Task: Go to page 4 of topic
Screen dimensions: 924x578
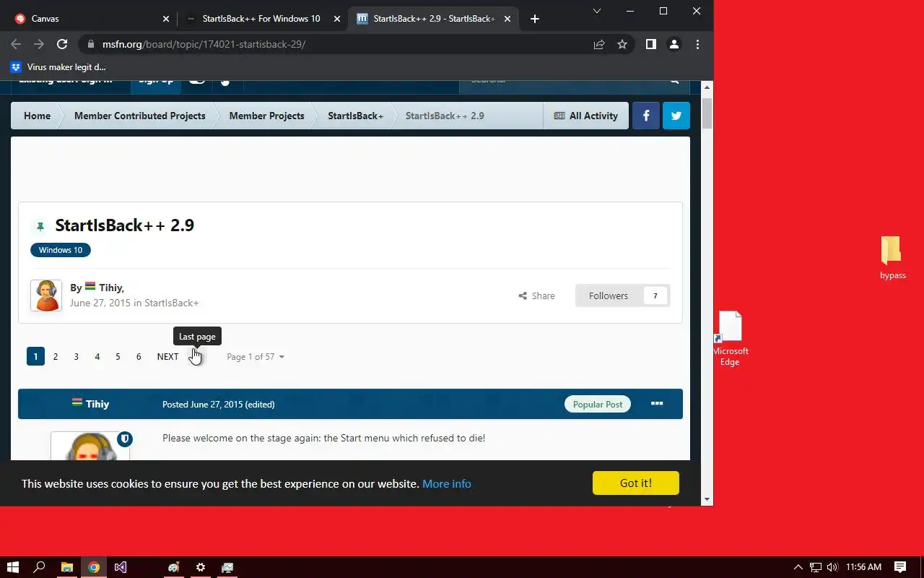Action: click(97, 356)
